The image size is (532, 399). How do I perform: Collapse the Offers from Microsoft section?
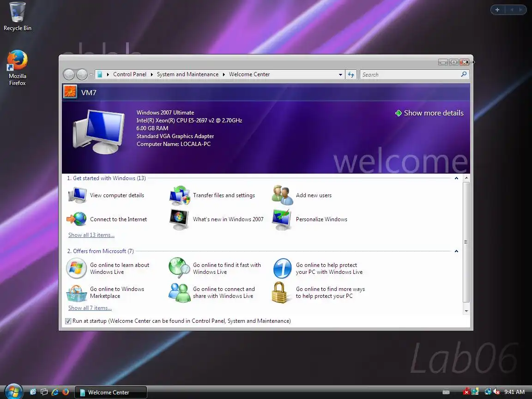point(456,251)
